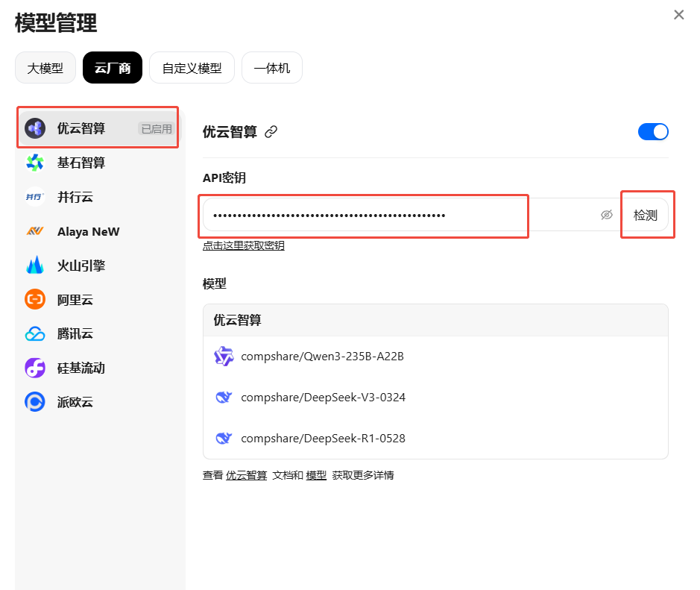Click the 基石智算 provider logo icon
700x590 pixels.
pos(35,163)
